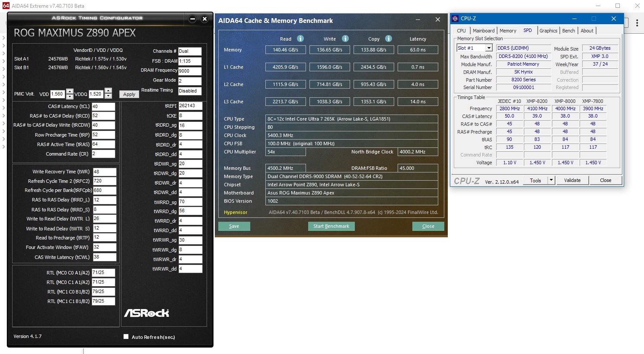Click the Start Benchmark button

[x=331, y=226]
